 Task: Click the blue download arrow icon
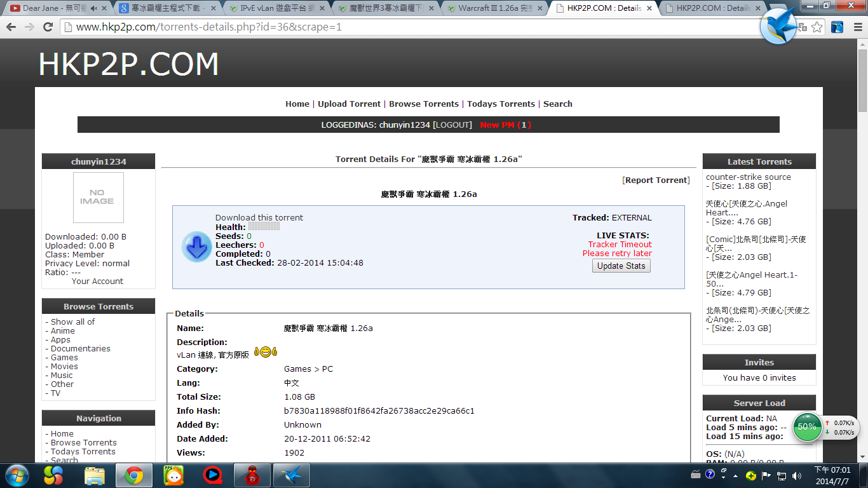197,247
